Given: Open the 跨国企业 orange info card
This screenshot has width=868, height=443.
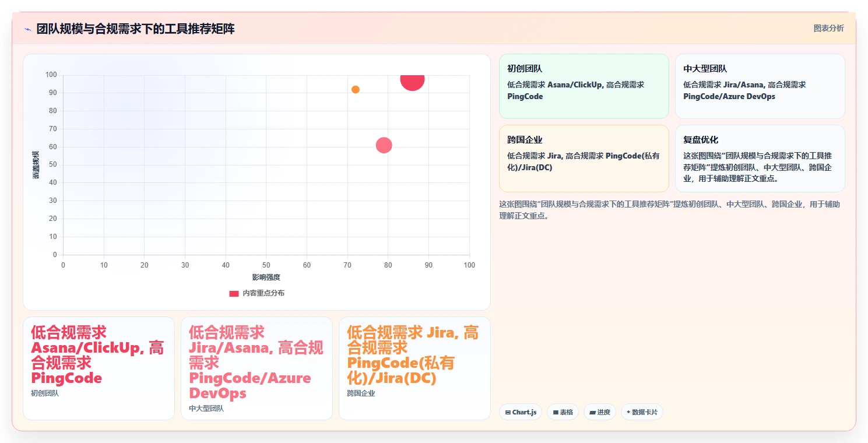Looking at the screenshot, I should (584, 158).
